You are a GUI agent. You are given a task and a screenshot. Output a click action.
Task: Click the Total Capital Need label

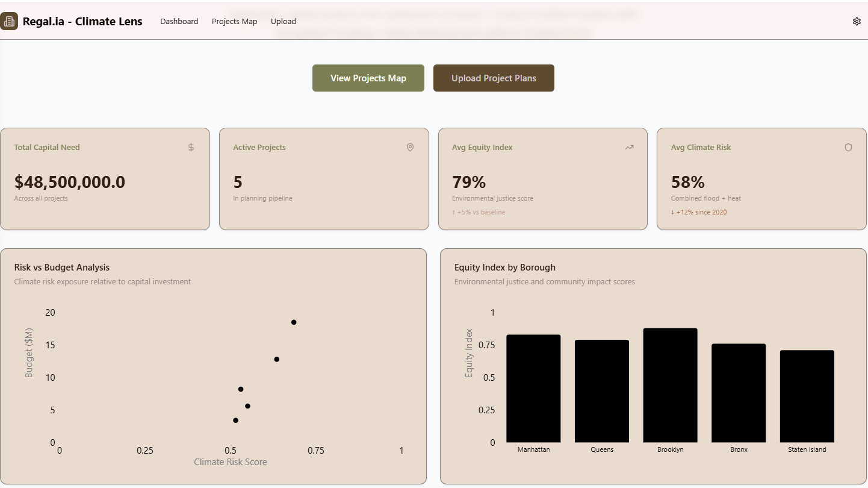[47, 147]
